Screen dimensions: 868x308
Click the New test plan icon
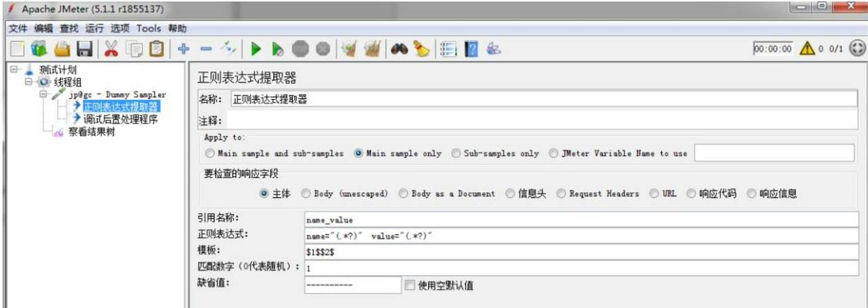coord(18,49)
